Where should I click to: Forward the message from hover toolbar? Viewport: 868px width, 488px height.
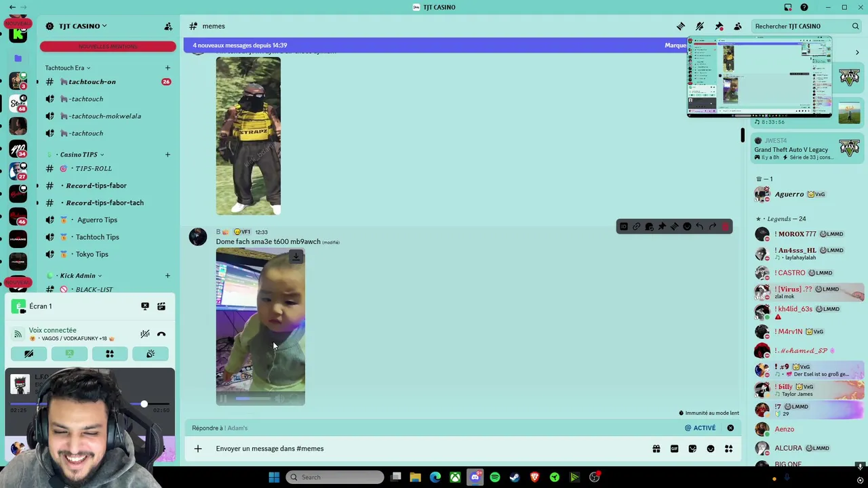coord(713,226)
